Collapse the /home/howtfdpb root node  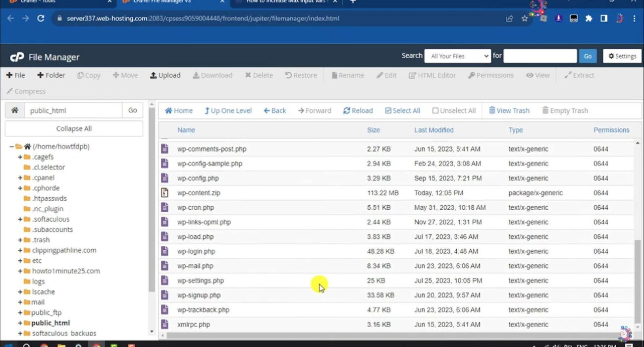pos(11,147)
